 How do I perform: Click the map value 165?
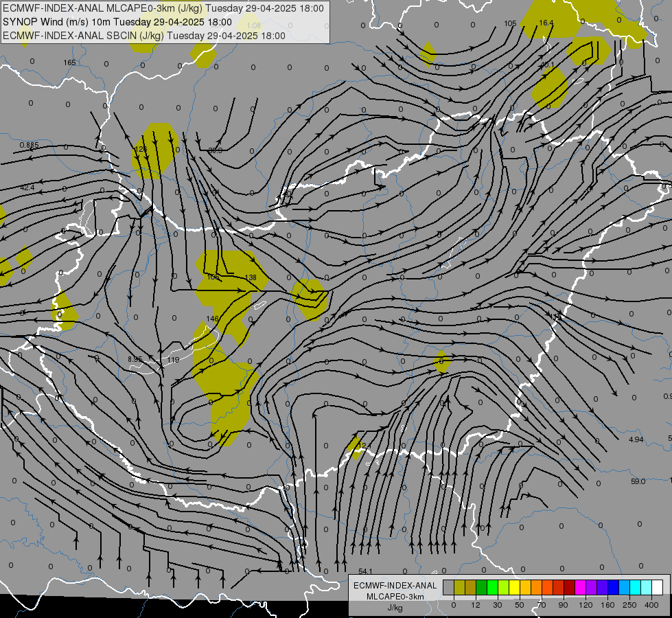69,62
